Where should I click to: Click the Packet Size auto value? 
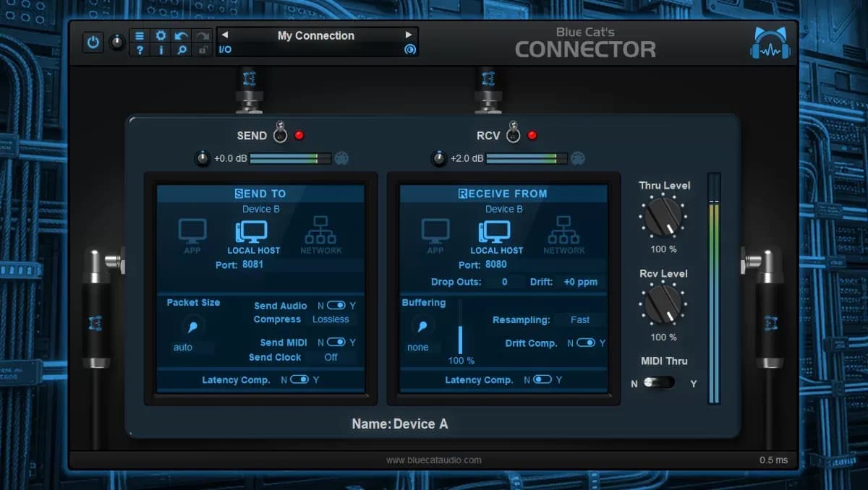pos(191,348)
